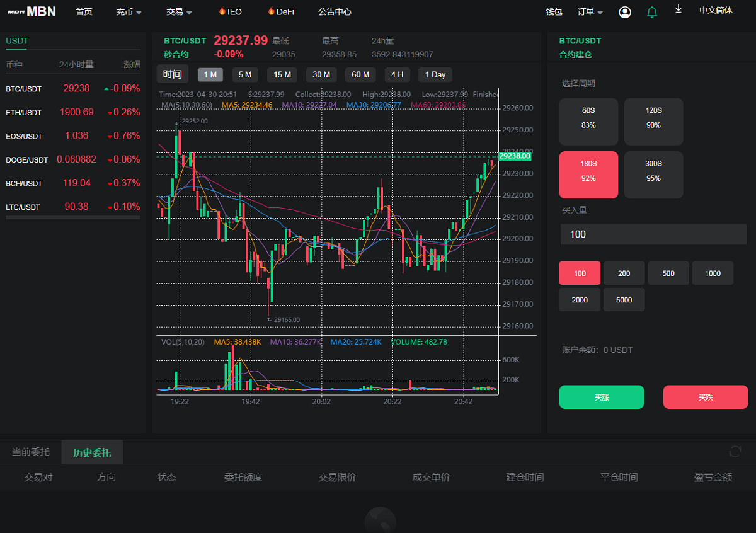Click the scrollbar under the coin list
This screenshot has height=533, width=756.
point(73,217)
